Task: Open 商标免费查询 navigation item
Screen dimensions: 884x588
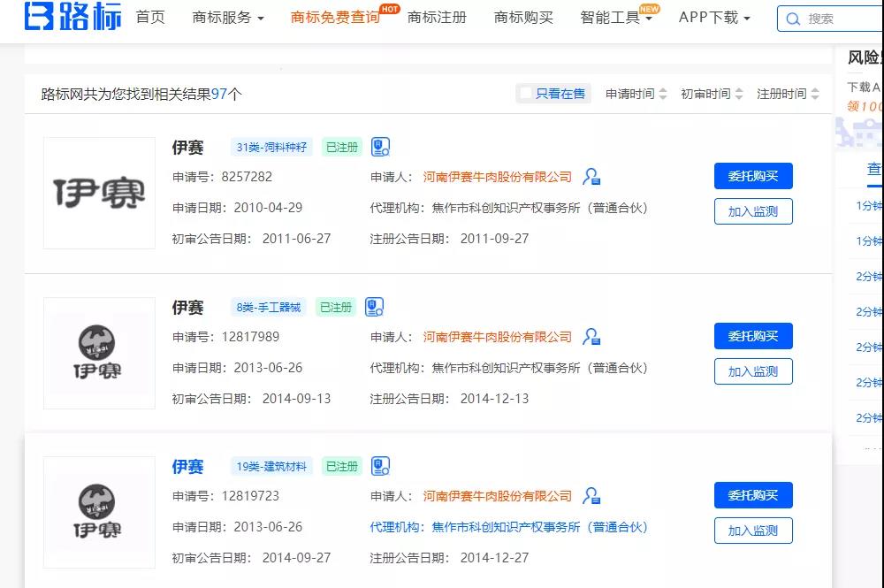Action: pos(335,18)
